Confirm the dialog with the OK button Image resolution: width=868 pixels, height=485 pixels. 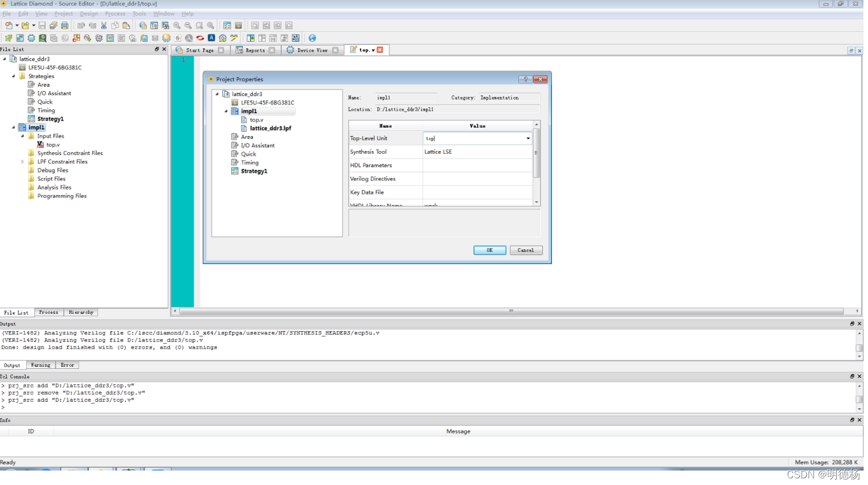(x=490, y=250)
